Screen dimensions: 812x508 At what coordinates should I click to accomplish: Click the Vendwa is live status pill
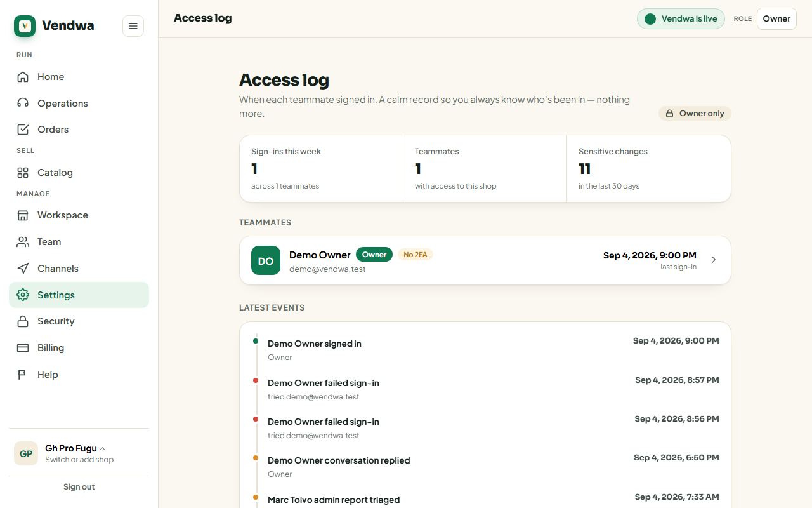coord(681,19)
